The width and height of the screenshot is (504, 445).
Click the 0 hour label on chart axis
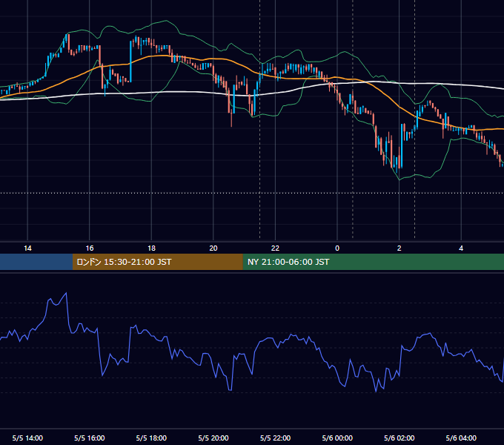point(337,248)
